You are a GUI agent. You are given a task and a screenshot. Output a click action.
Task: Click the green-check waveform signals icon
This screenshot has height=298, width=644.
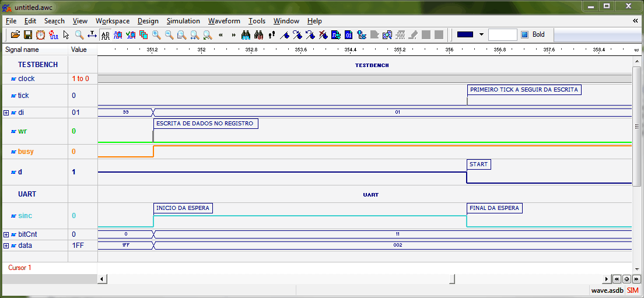[131, 35]
